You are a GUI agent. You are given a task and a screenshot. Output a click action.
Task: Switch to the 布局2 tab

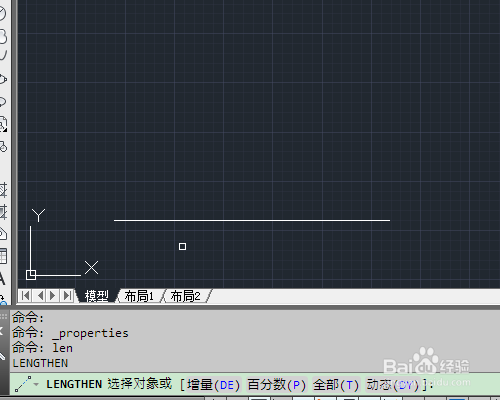tap(186, 296)
